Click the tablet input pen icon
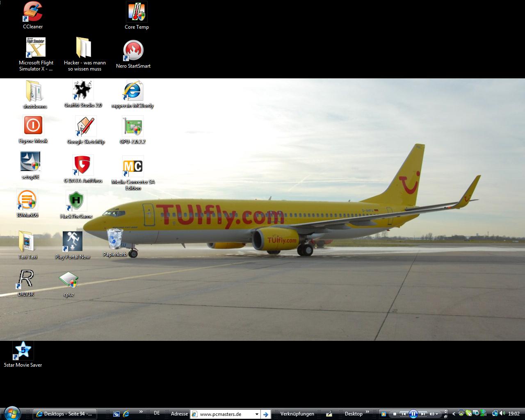This screenshot has height=420, width=525. click(329, 414)
